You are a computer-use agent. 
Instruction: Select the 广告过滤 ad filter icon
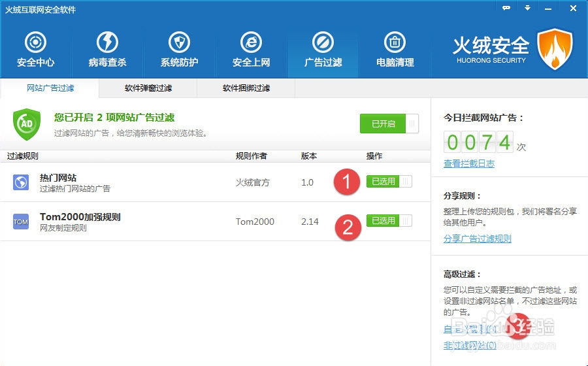[323, 42]
